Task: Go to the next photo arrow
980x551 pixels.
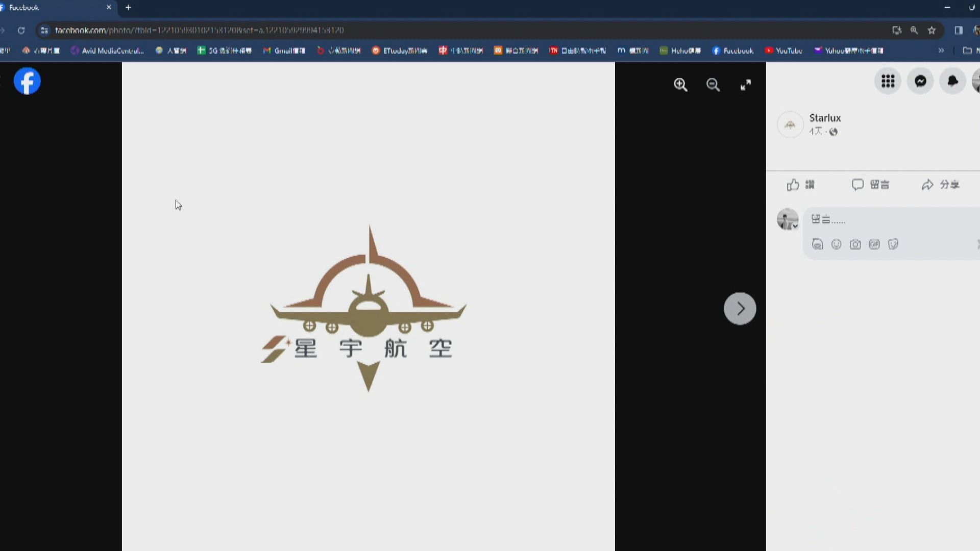Action: [x=740, y=308]
